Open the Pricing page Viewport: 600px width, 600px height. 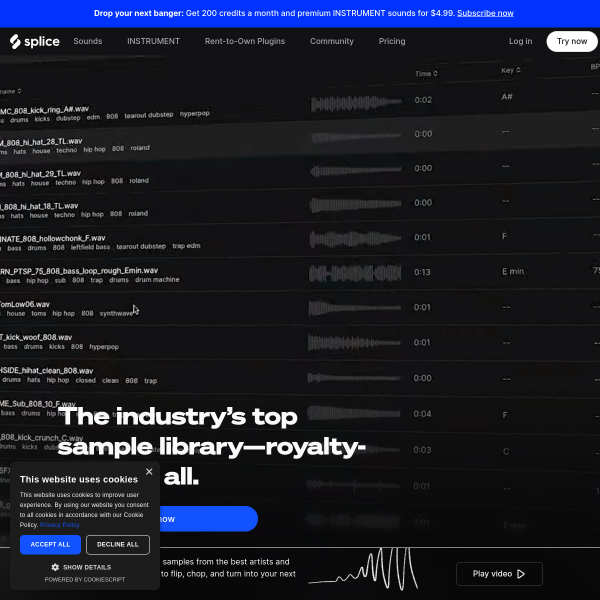[392, 41]
